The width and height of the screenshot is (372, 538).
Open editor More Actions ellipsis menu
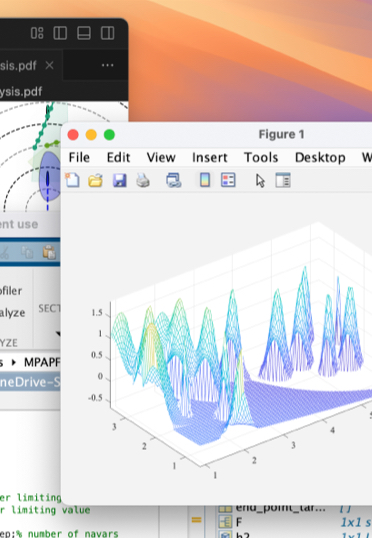[107, 65]
